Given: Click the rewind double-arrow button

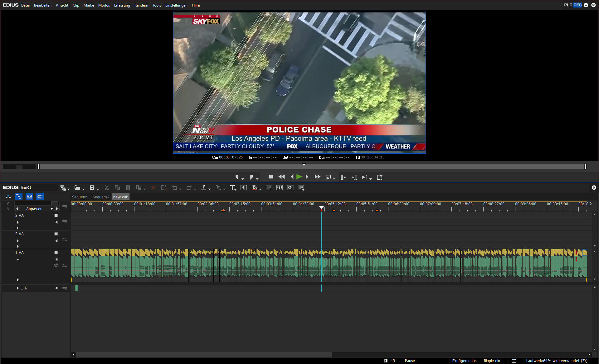Looking at the screenshot, I should point(281,177).
